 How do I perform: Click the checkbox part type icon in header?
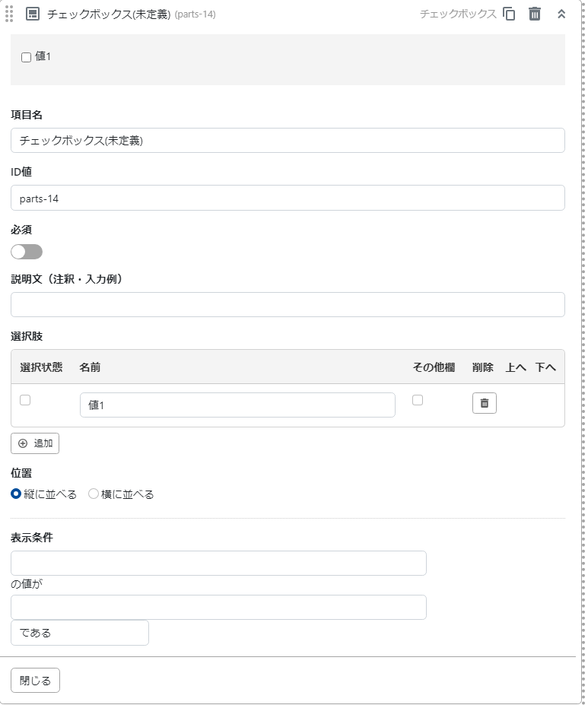coord(33,14)
